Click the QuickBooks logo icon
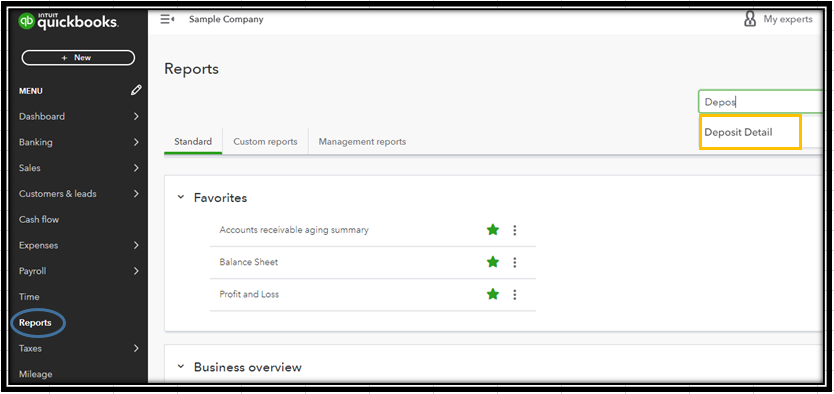834x394 pixels. pos(26,21)
